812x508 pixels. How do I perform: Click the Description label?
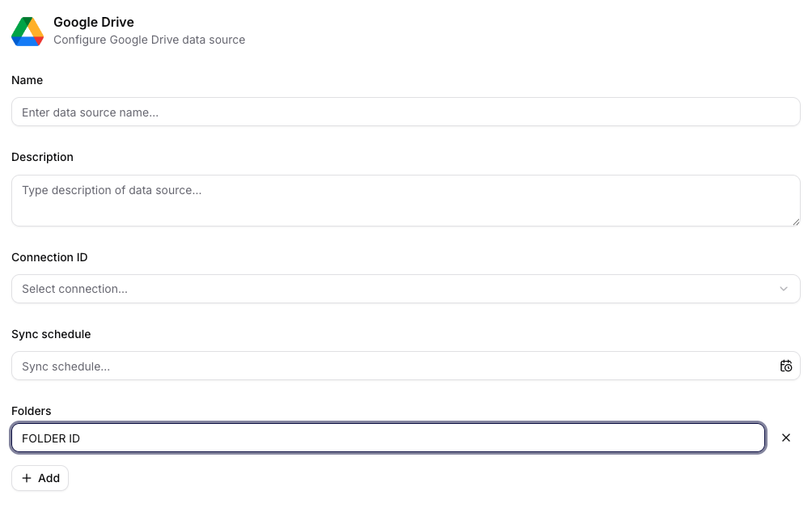42,157
